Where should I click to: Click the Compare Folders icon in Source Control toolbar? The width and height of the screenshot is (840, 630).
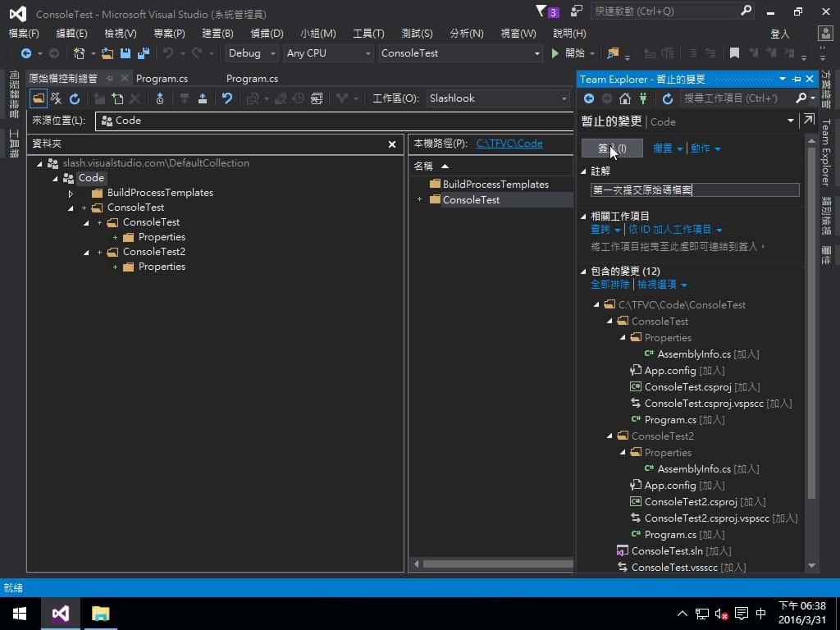point(317,98)
